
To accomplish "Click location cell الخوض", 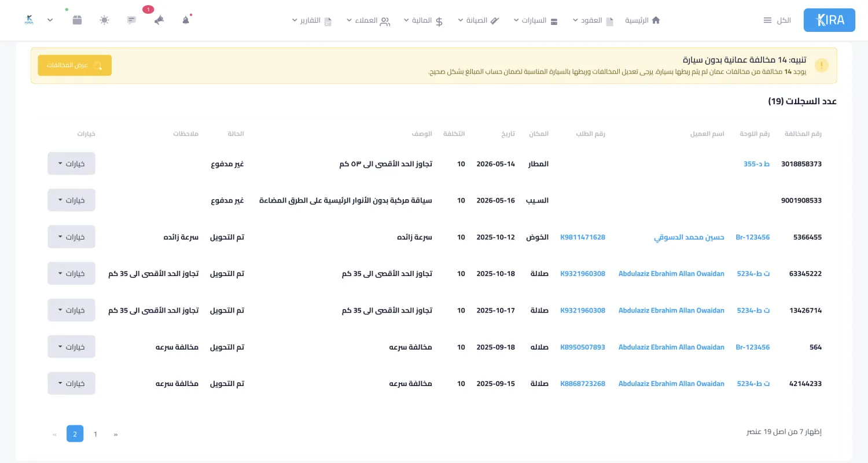I will pos(537,237).
